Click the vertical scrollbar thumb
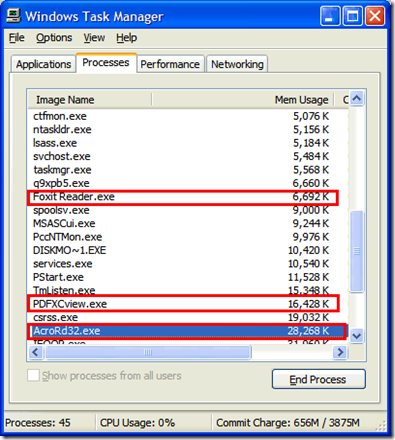Image resolution: width=395 pixels, height=440 pixels. pyautogui.click(x=357, y=251)
